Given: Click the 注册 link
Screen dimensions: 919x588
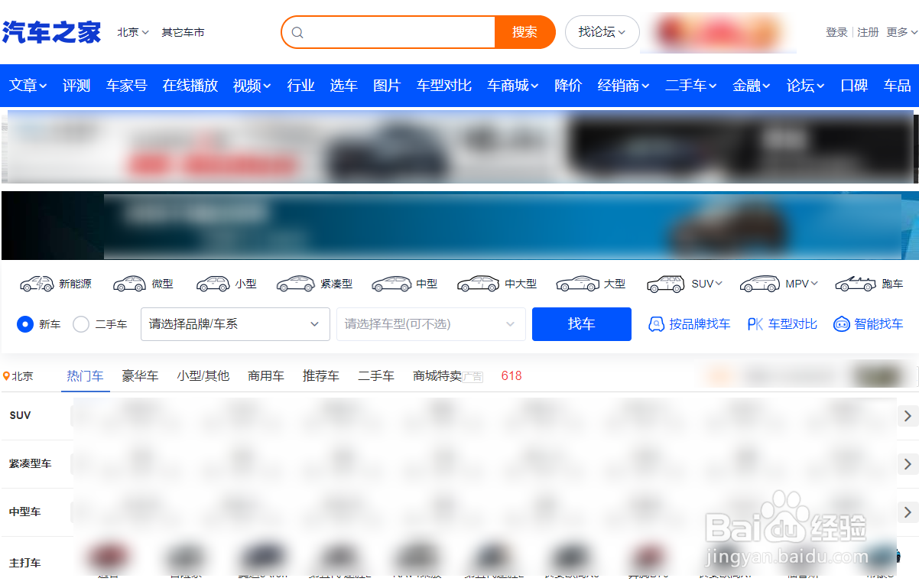Looking at the screenshot, I should 868,32.
